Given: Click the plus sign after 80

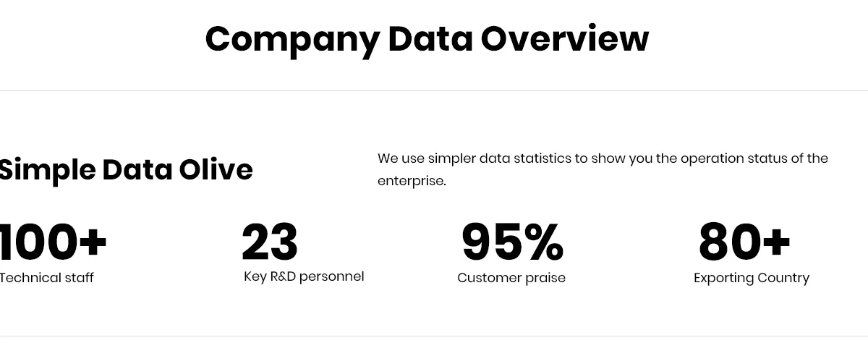Looking at the screenshot, I should click(x=776, y=242).
